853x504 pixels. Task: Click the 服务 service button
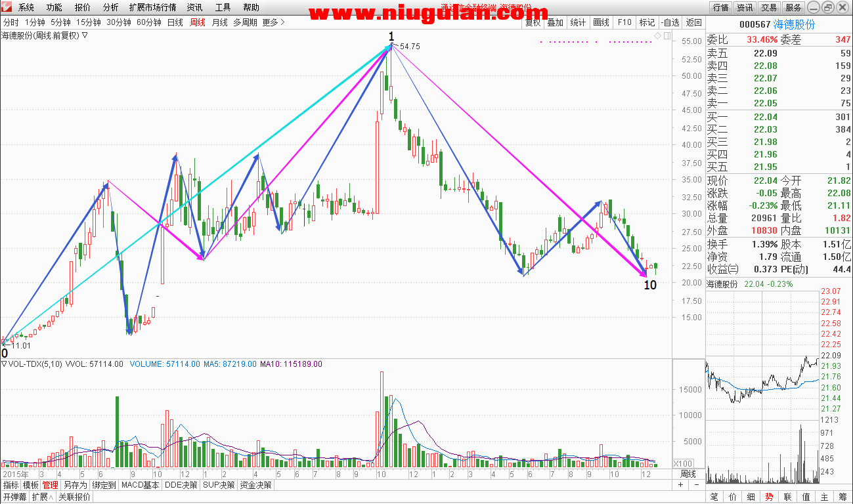(x=793, y=7)
